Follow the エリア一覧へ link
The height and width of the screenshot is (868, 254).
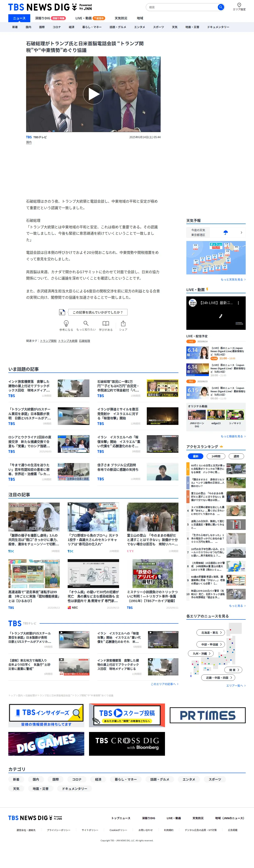[236, 685]
